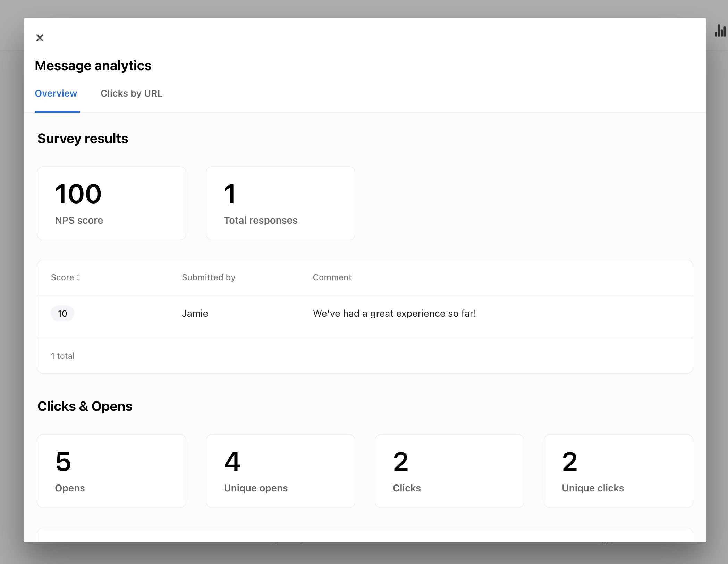Click the bar chart analytics icon

click(x=720, y=31)
